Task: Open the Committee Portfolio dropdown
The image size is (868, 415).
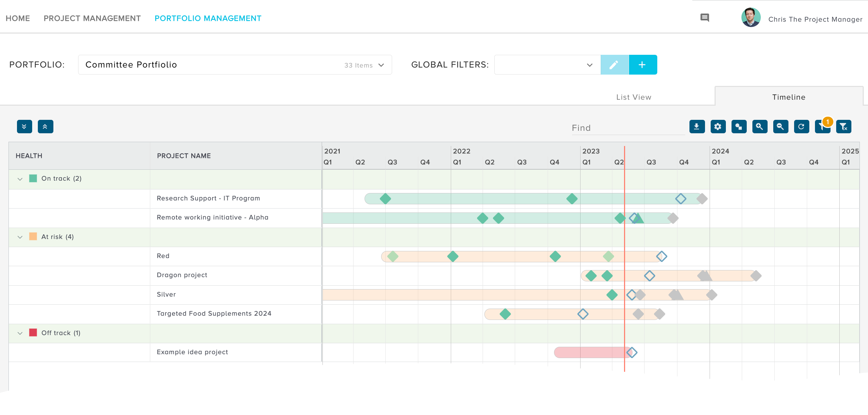Action: coord(381,65)
